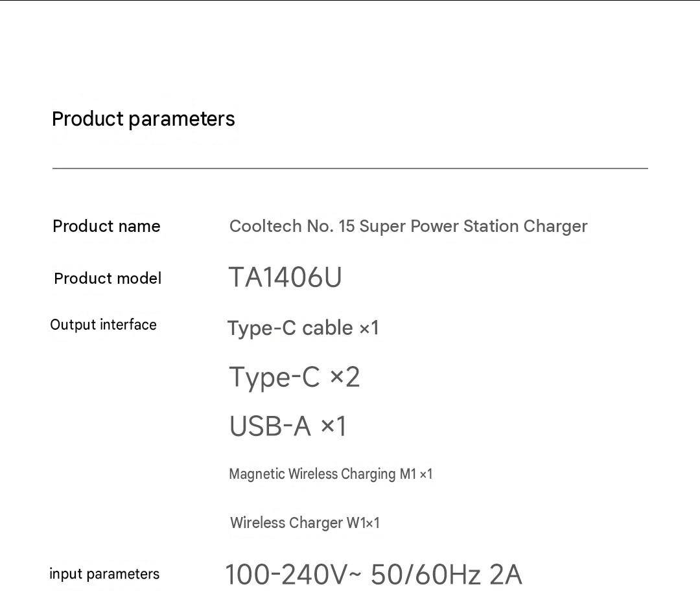Click the 2A current rating

coord(506,574)
